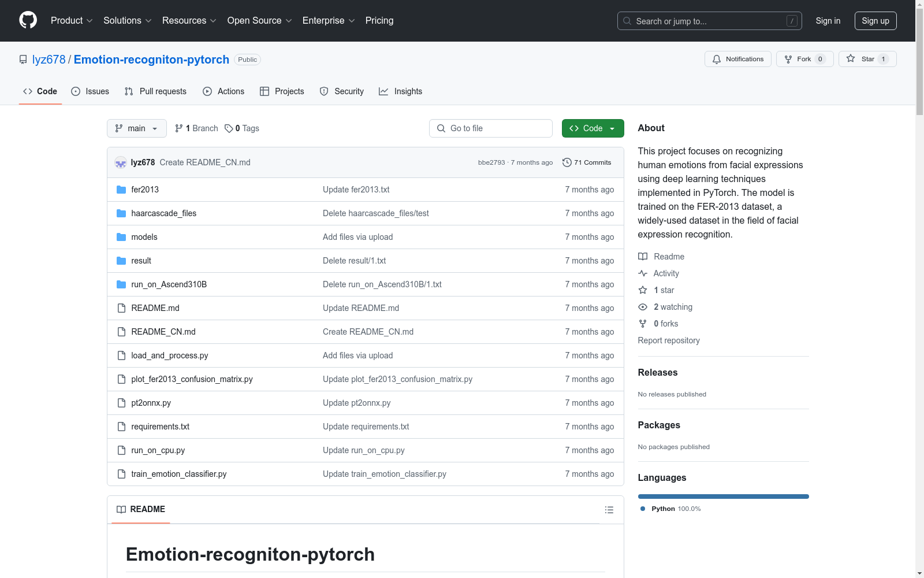
Task: Click the Activity pulse icon
Action: [x=643, y=273]
